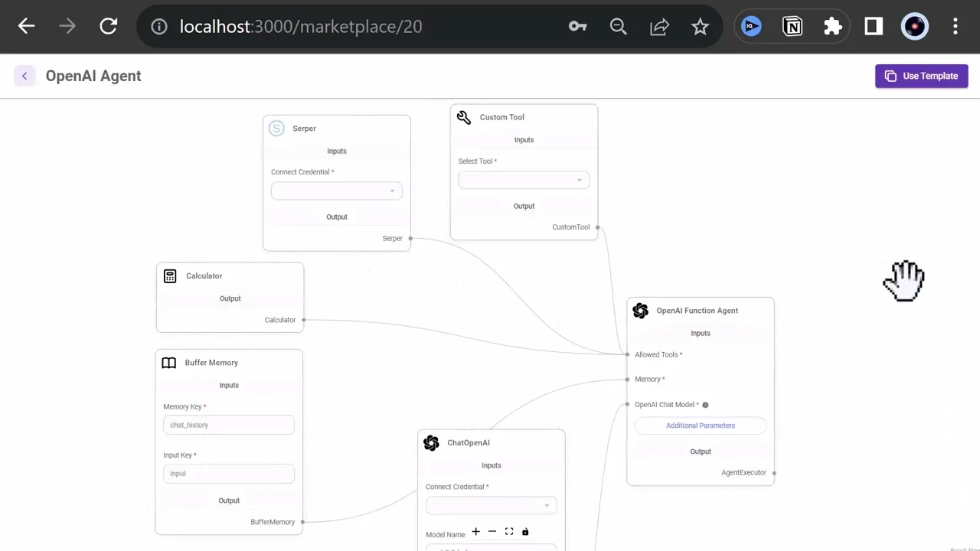Open the browser profile avatar

(914, 27)
